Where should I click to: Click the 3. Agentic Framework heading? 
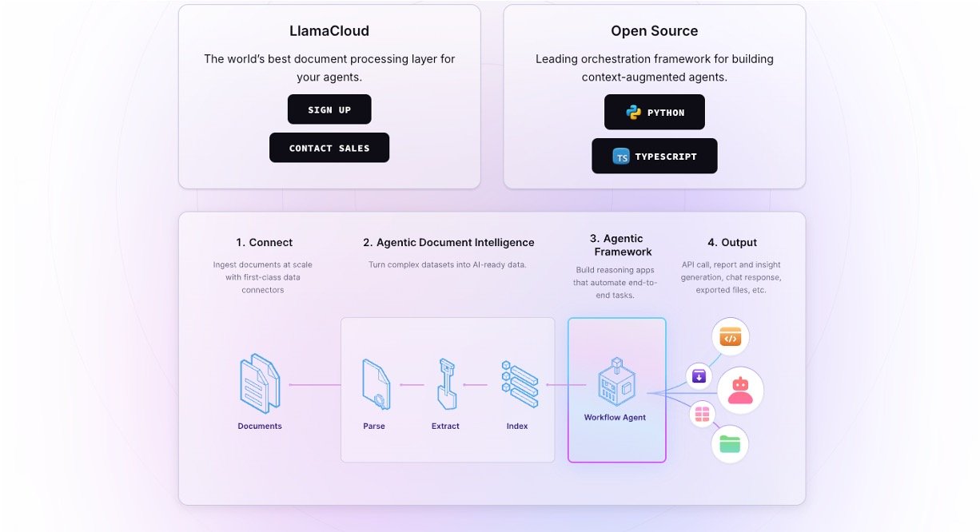(615, 244)
